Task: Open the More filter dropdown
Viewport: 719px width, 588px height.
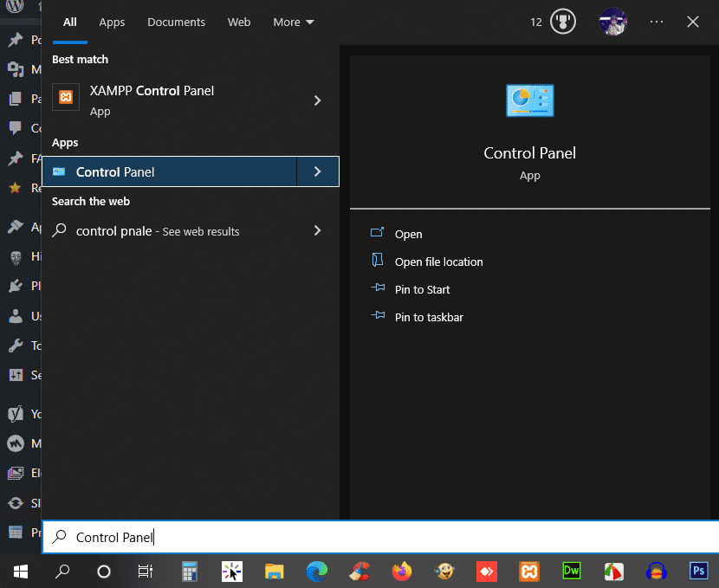Action: click(x=294, y=22)
